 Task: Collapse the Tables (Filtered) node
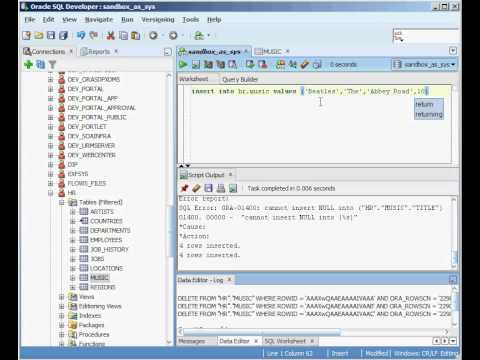62,202
